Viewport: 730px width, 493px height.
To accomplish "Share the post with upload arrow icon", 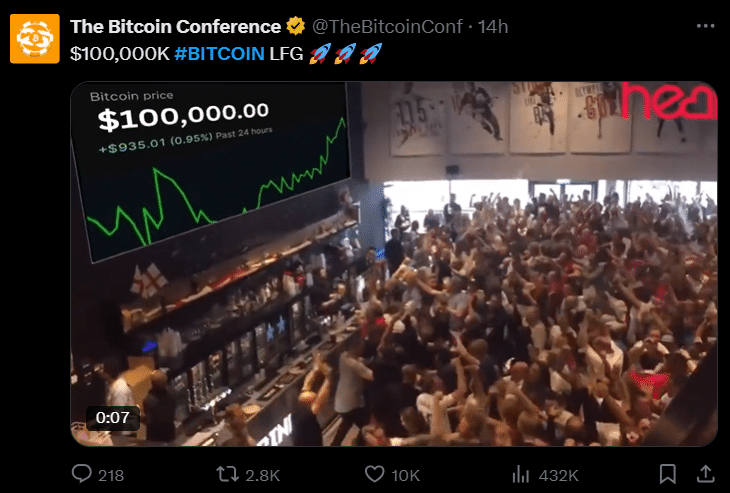I will point(705,474).
